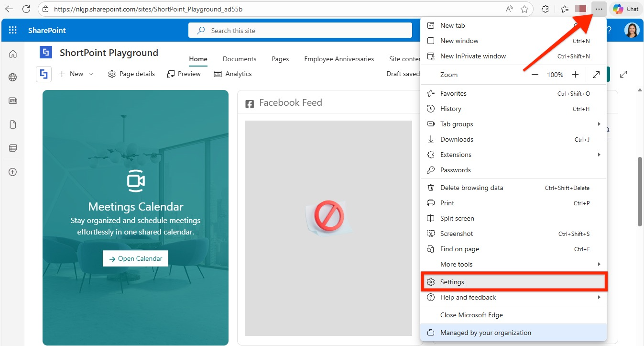The width and height of the screenshot is (644, 346).
Task: Click the Facebook logo in the Facebook Feed web part
Action: click(x=249, y=102)
